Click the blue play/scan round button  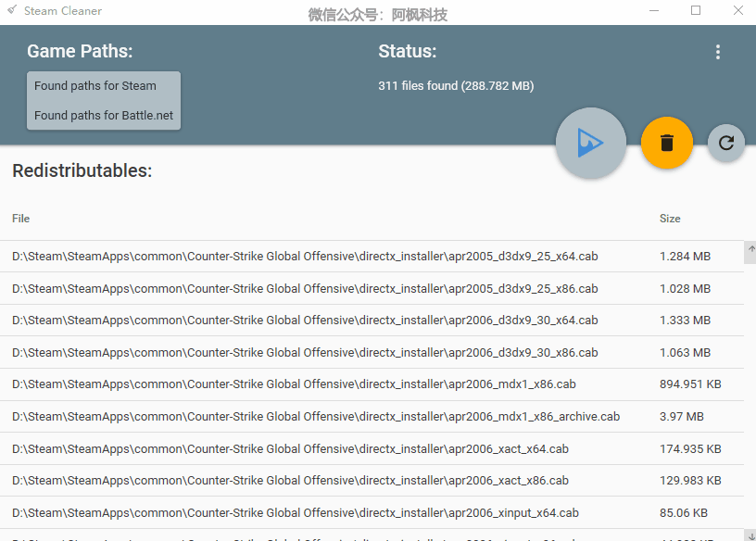coord(591,143)
